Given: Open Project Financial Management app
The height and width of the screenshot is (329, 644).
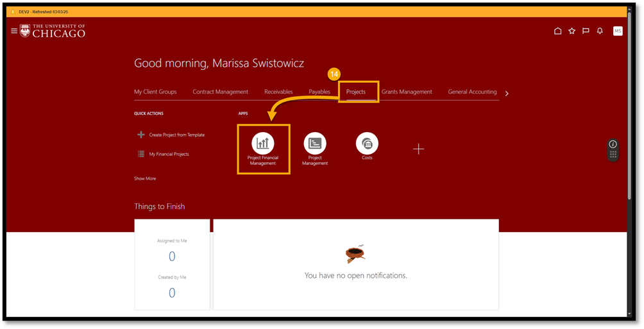Looking at the screenshot, I should pos(263,144).
